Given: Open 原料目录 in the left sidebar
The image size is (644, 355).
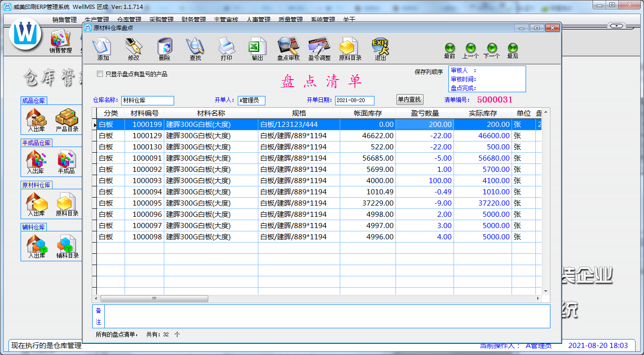Looking at the screenshot, I should click(67, 205).
